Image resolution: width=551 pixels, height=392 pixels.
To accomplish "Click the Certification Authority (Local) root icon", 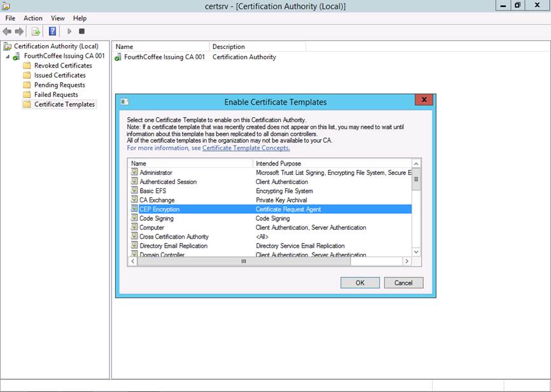I will (x=8, y=46).
